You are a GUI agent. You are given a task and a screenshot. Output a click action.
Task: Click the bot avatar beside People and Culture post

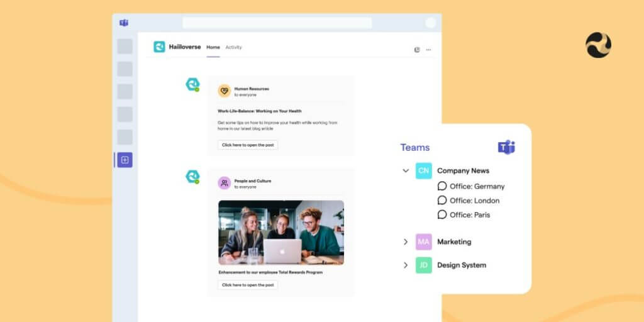pyautogui.click(x=192, y=177)
